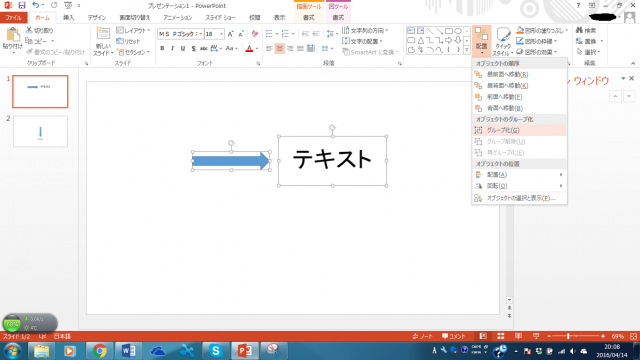Expand the shapes gallery More arrow

[x=467, y=50]
